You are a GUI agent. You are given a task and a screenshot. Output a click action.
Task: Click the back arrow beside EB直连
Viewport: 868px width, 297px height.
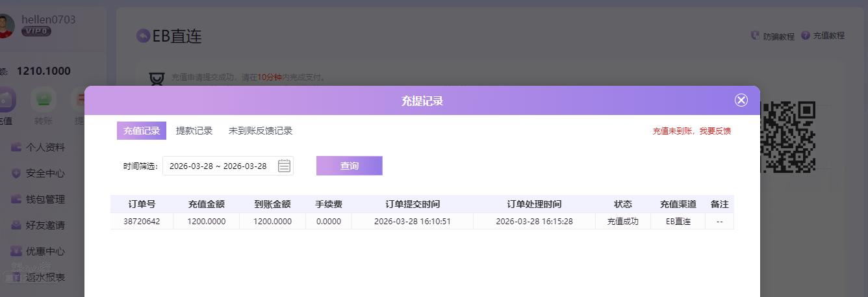tap(143, 36)
